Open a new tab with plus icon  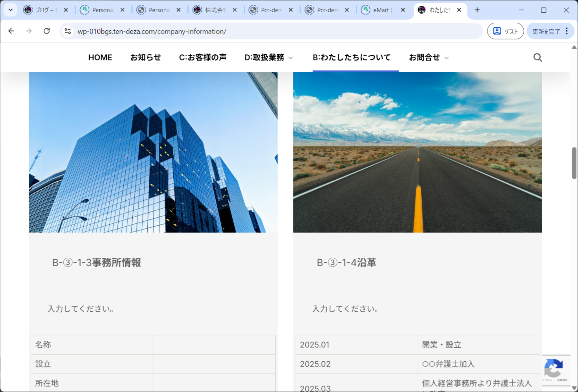477,10
